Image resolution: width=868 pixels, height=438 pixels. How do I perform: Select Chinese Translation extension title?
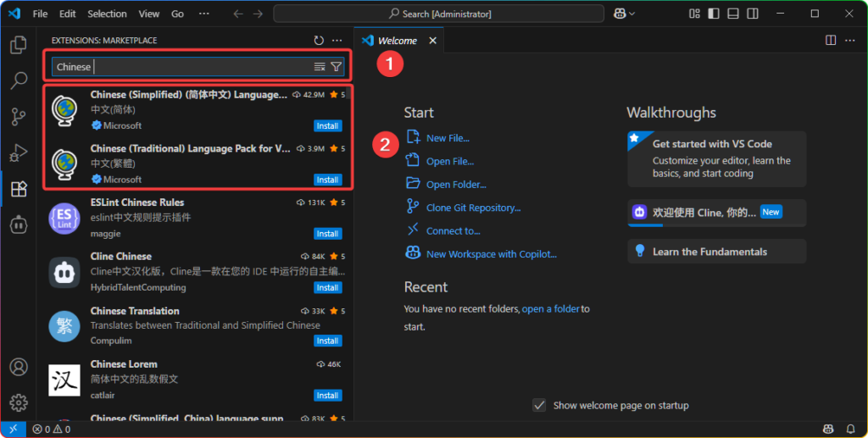pos(135,311)
